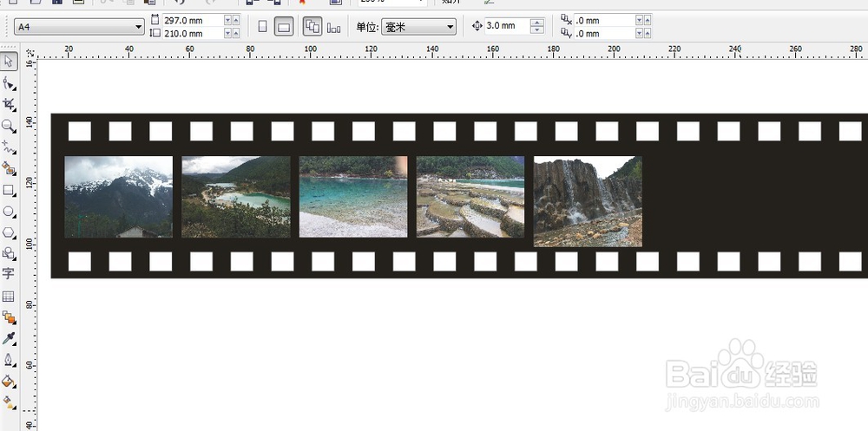Decrease duplicate X distance with down arrow
The height and width of the screenshot is (431, 868).
[640, 21]
